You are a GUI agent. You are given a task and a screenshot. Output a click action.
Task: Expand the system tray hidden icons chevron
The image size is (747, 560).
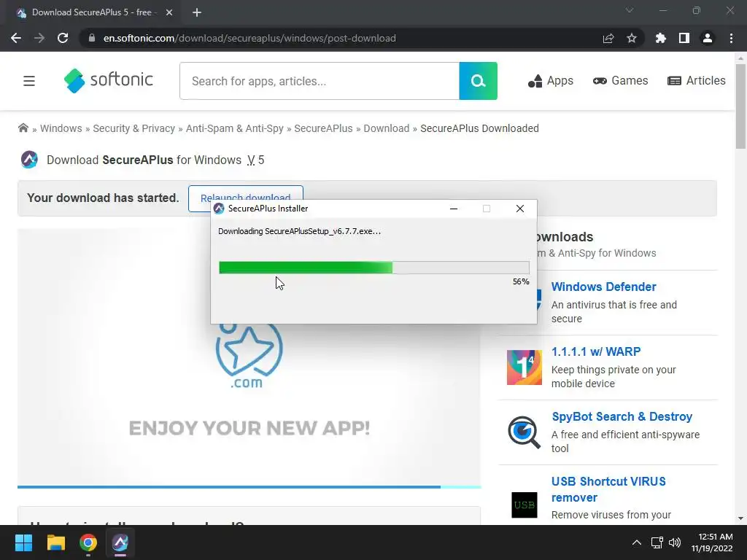[636, 542]
